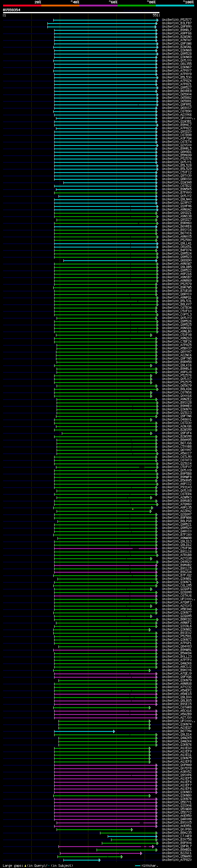Select hit UniRef100_A9P135
197x868 pixels.
(x=177, y=507)
